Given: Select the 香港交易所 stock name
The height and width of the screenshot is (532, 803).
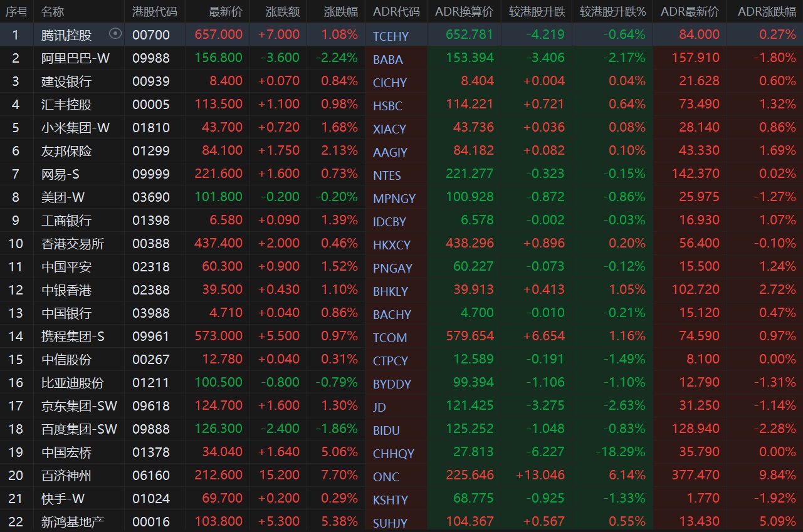Looking at the screenshot, I should tap(73, 243).
